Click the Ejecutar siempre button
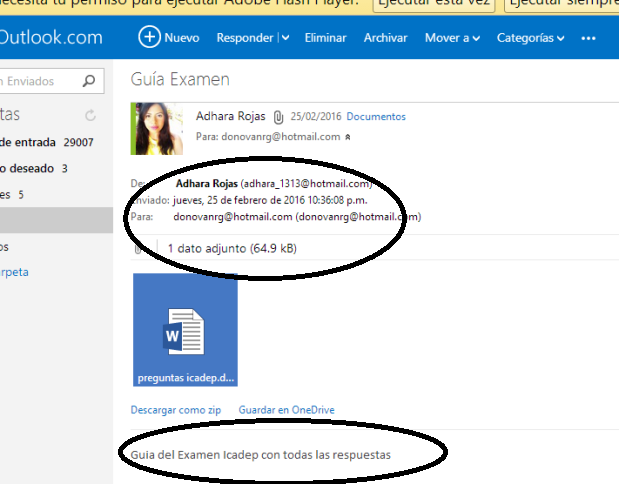This screenshot has width=619, height=484. 562,4
